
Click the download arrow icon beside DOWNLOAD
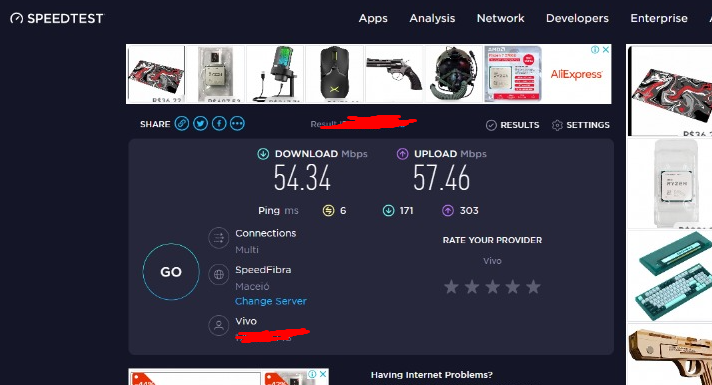pos(263,154)
